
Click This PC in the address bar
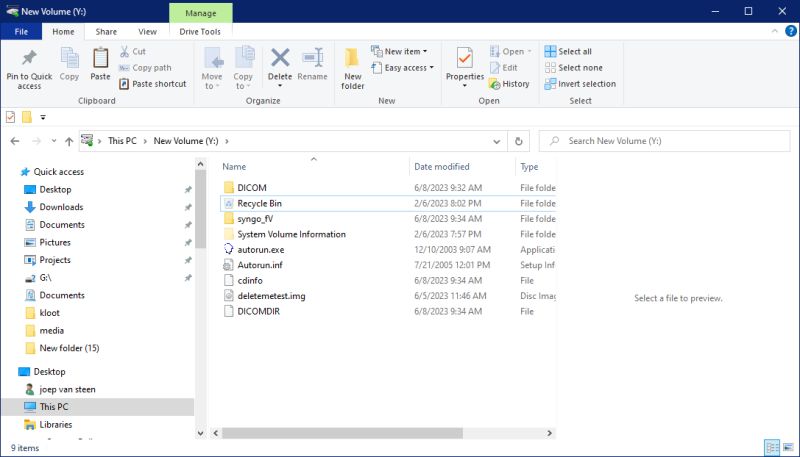click(122, 141)
